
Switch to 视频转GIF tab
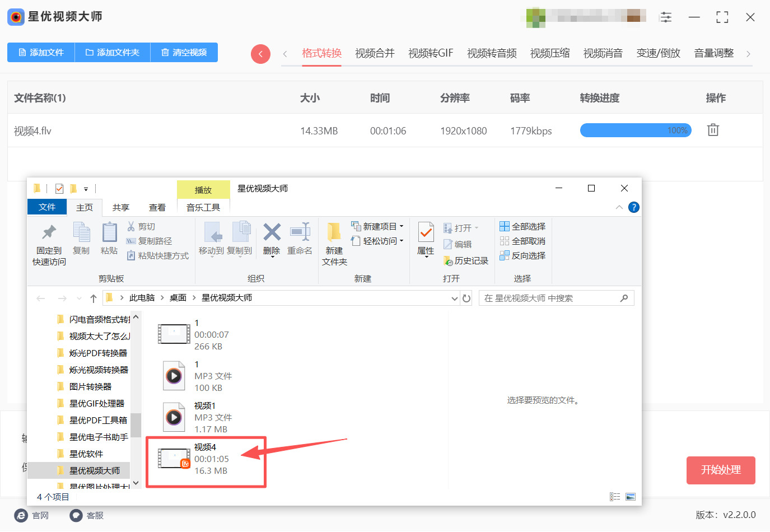[x=431, y=53]
